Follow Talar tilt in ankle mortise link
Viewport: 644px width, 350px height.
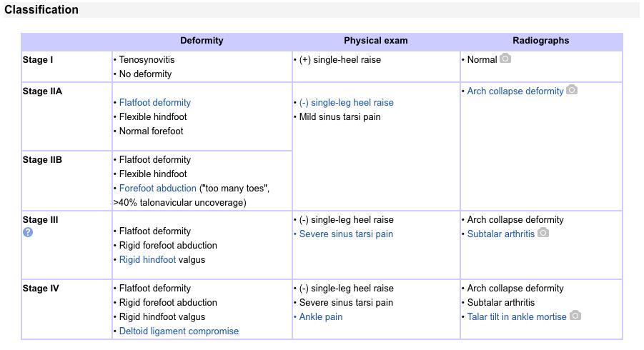pyautogui.click(x=516, y=316)
